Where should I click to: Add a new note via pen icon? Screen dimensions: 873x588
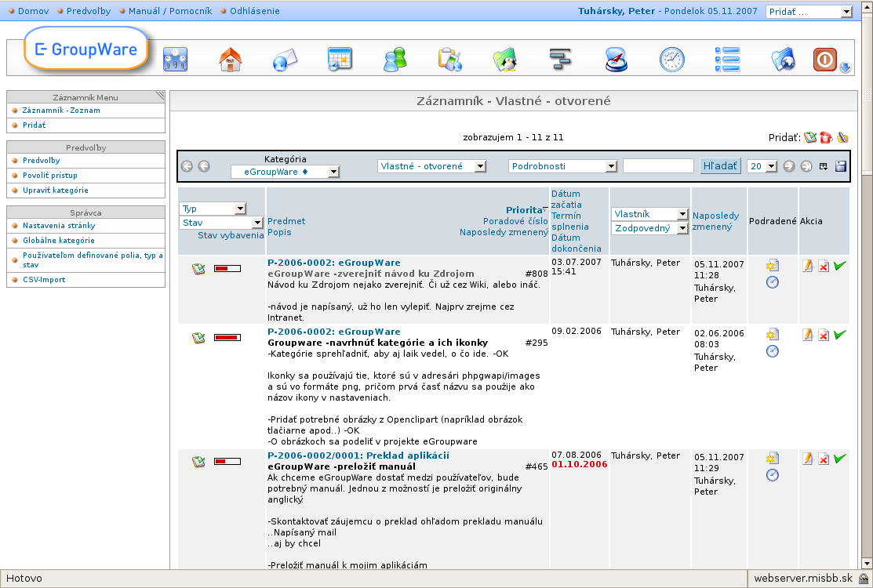pos(842,137)
